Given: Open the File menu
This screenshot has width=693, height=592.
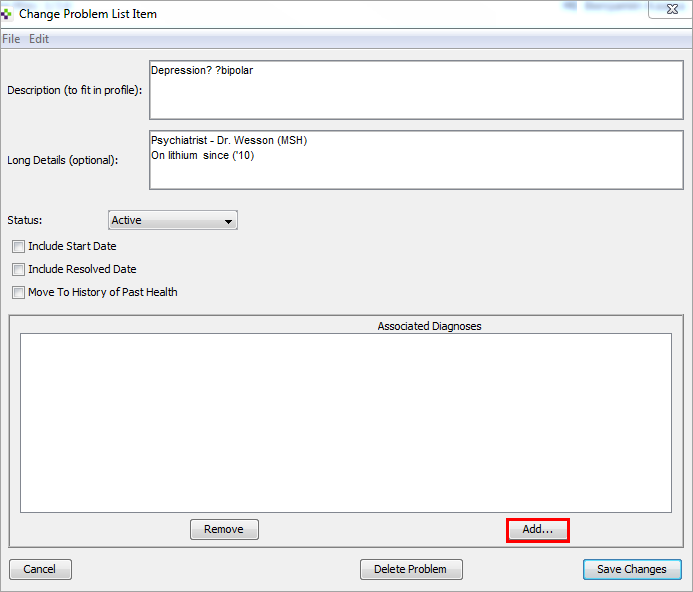Looking at the screenshot, I should click(11, 39).
